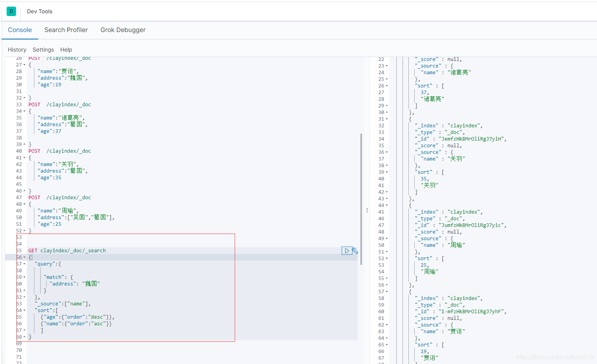Screen dimensions: 597x364
Task: Click the output "name" : "周瑜" source line
Action: click(x=443, y=245)
